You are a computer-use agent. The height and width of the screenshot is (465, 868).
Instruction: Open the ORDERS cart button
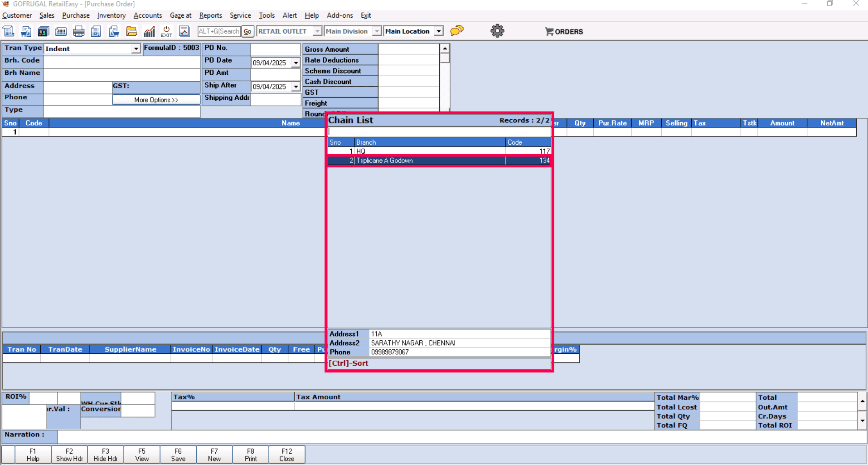point(564,31)
